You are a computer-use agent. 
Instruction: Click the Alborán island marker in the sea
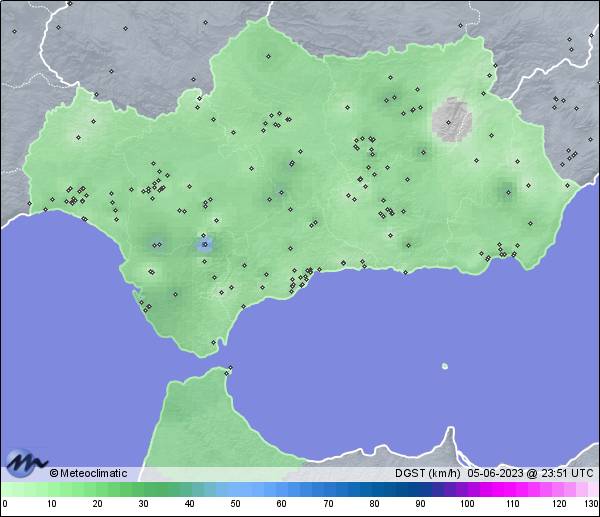coord(445,366)
